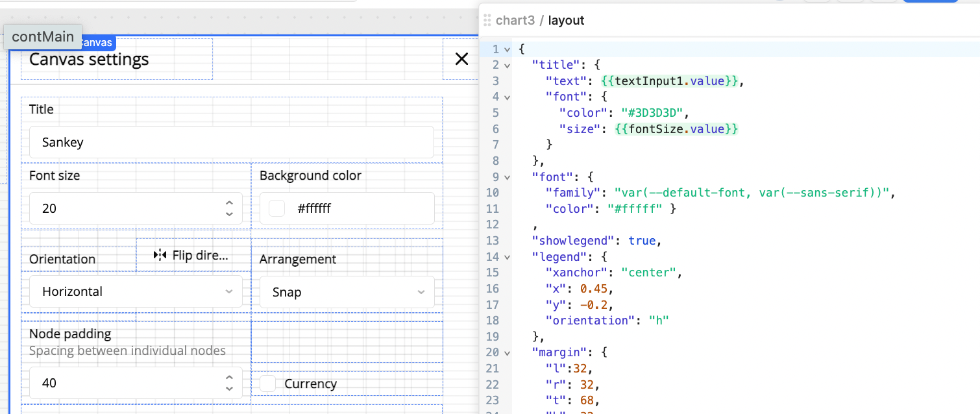The image size is (980, 414).
Task: Click the flip icon in the Flip direction button
Action: pos(160,255)
